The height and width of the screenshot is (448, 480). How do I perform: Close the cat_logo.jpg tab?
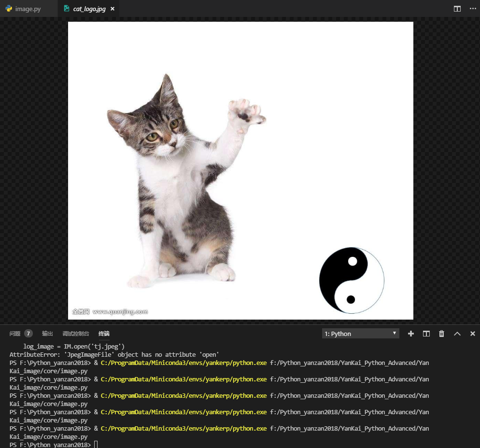pos(113,9)
